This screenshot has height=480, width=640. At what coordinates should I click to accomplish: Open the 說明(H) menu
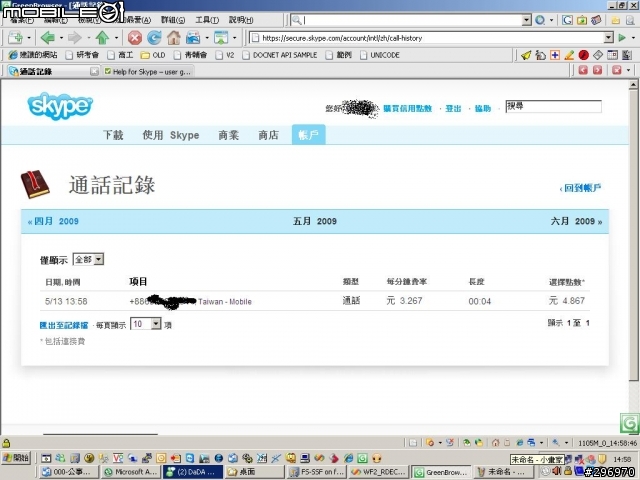coord(241,20)
